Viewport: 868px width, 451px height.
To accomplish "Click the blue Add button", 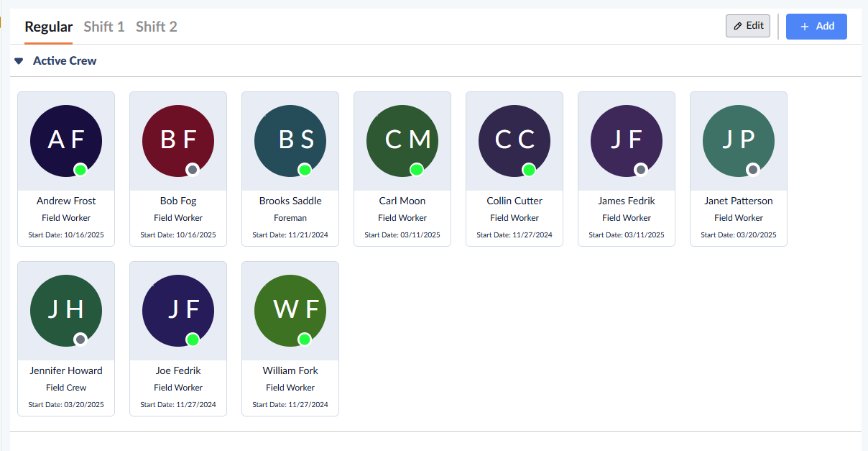I will pyautogui.click(x=816, y=26).
